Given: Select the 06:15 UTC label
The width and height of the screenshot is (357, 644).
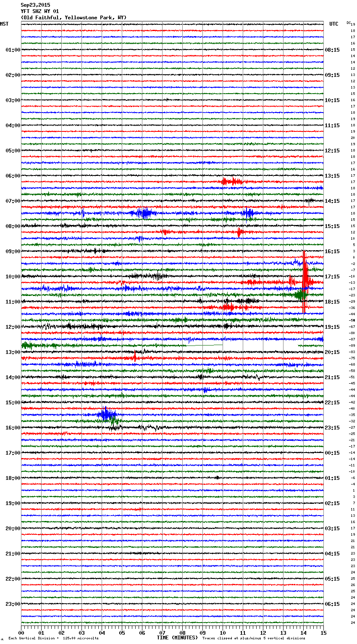Looking at the screenshot, I should point(332,604).
